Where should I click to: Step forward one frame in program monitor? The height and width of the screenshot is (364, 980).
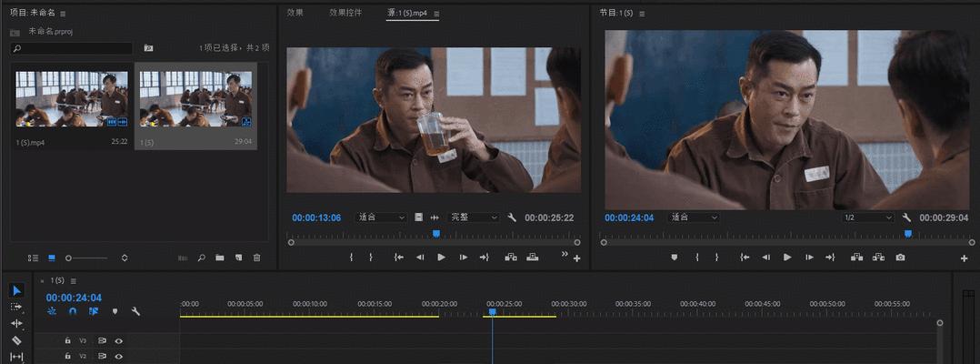[x=809, y=257]
